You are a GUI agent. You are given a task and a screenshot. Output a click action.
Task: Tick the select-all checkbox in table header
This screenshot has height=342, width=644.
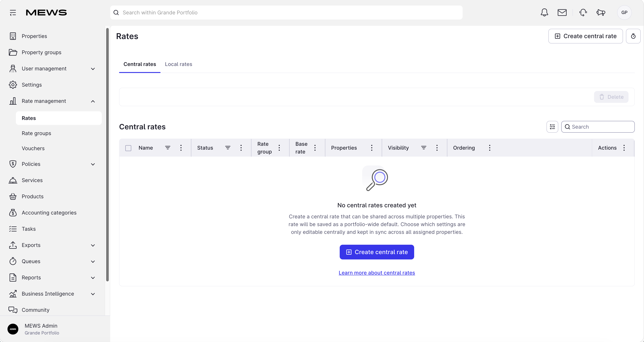pyautogui.click(x=128, y=148)
